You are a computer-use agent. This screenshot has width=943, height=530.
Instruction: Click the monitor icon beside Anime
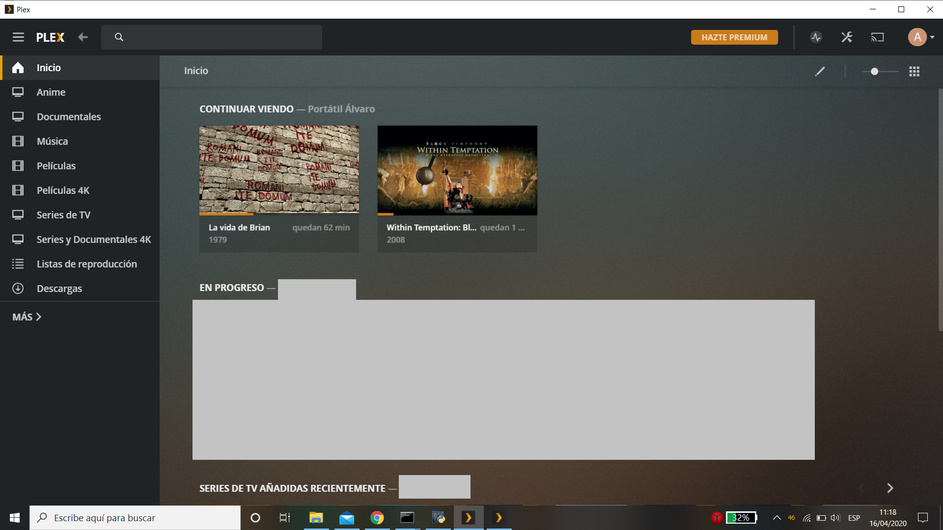point(18,92)
